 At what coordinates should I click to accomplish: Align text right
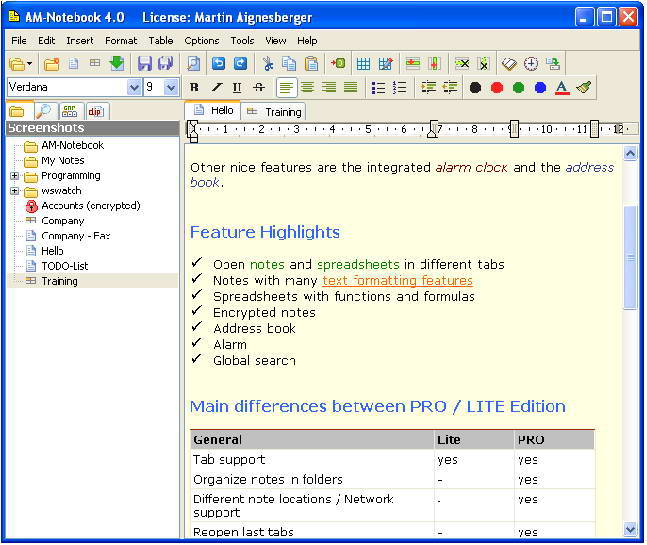(x=329, y=87)
